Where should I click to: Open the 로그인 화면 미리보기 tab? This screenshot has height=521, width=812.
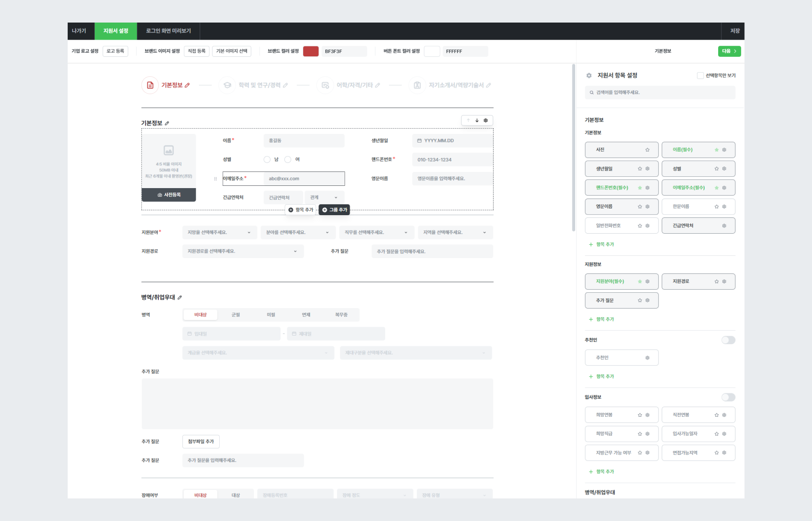(x=168, y=31)
